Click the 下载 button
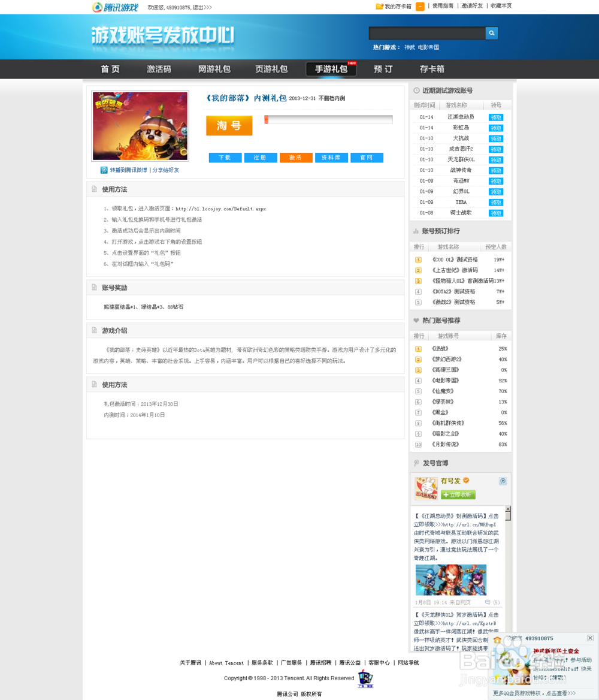 click(x=225, y=158)
